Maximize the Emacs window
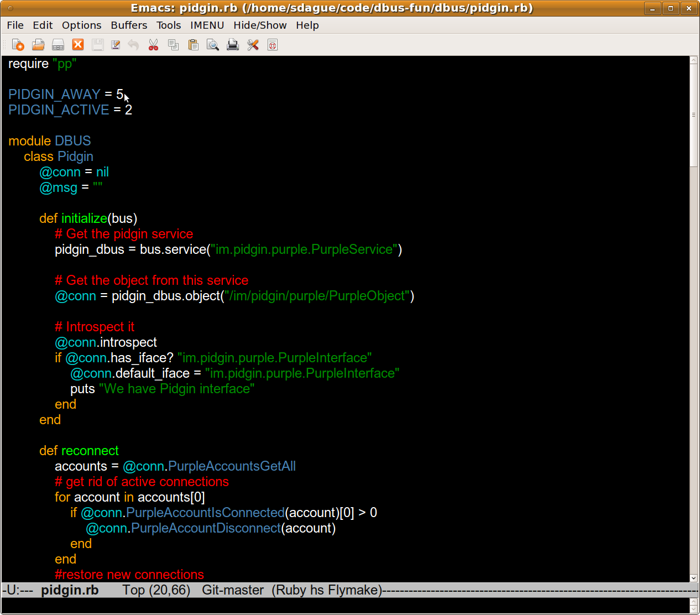Screen dimensions: 700x615 click(x=671, y=8)
